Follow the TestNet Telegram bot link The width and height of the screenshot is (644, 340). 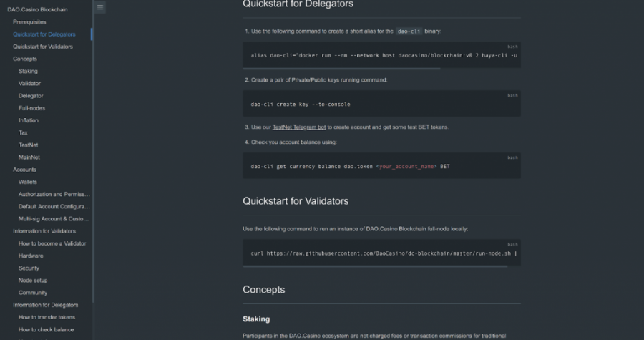click(299, 127)
